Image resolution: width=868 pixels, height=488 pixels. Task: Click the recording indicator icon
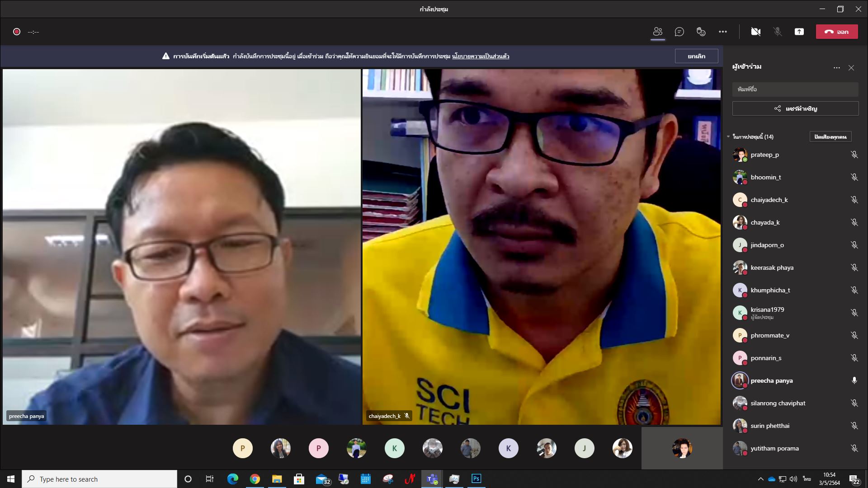17,32
